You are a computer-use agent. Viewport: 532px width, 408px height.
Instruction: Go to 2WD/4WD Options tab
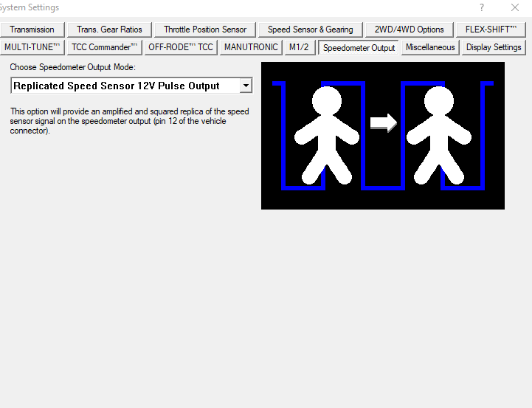[x=409, y=30]
